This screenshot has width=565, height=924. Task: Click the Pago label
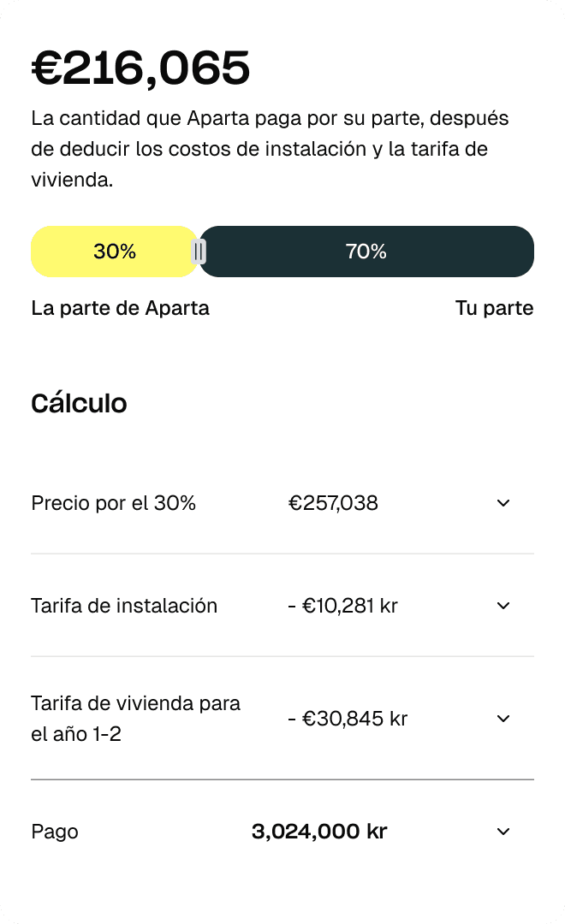click(55, 832)
